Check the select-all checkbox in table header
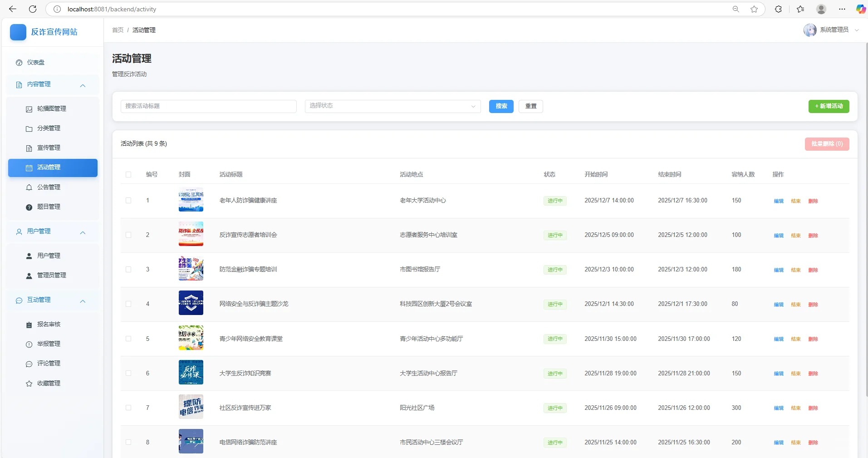This screenshot has width=868, height=458. [128, 175]
